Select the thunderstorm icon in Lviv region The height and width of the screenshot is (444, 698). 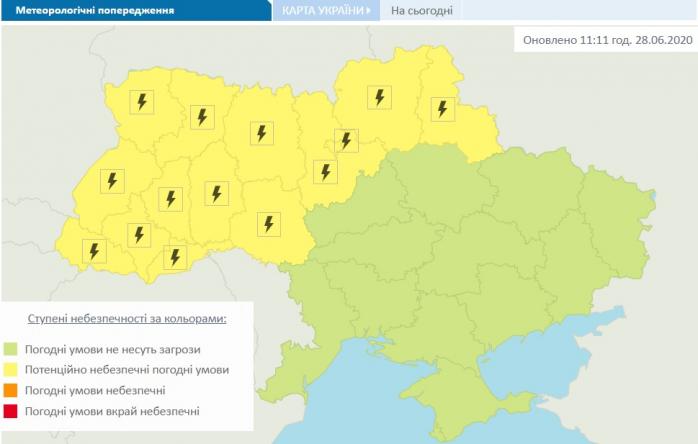tap(111, 181)
